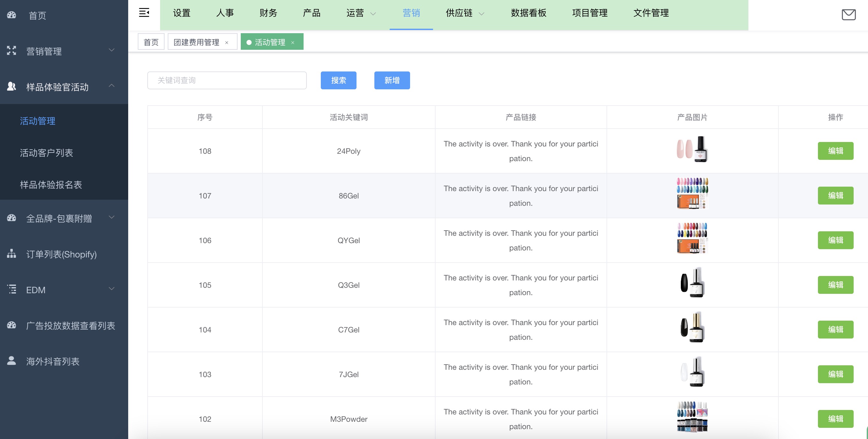868x439 pixels.
Task: Open the 运营 dropdown in top nav
Action: (x=361, y=13)
